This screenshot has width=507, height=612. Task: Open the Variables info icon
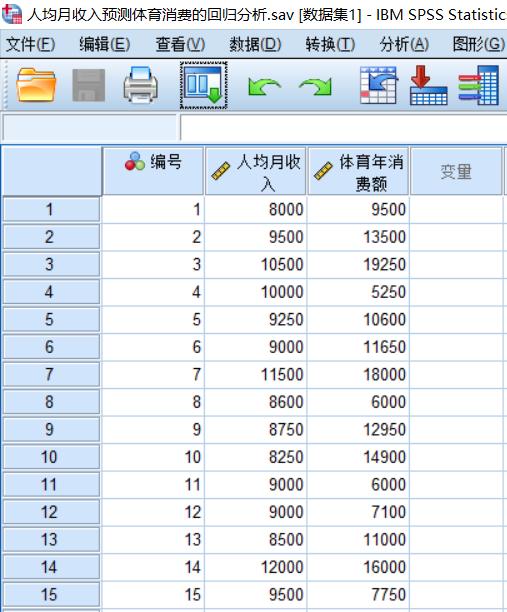479,85
